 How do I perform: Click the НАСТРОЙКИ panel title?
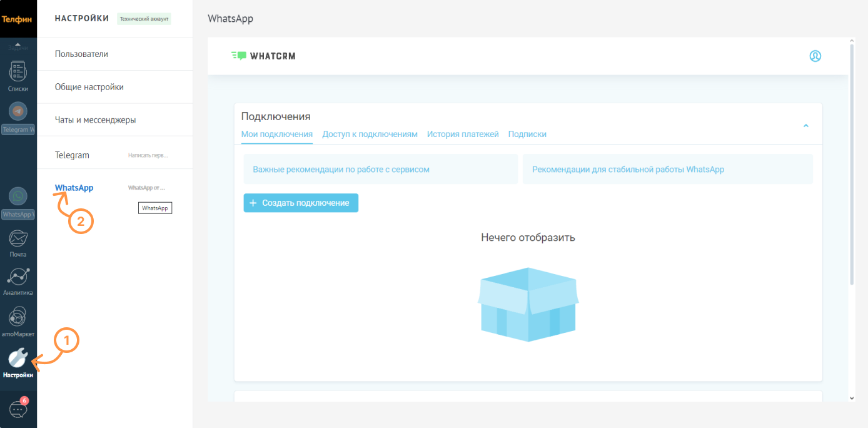point(82,19)
